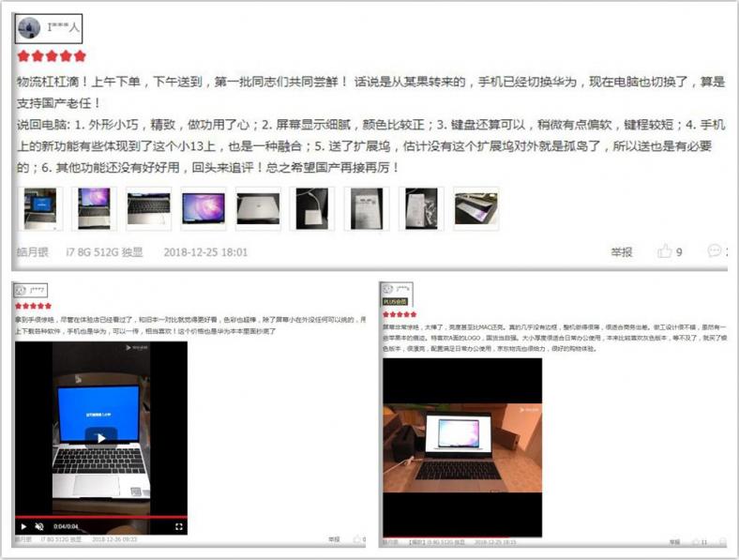Image resolution: width=739 pixels, height=560 pixels.
Task: Click the bottom-right reviewer's avatar
Action: (x=387, y=289)
